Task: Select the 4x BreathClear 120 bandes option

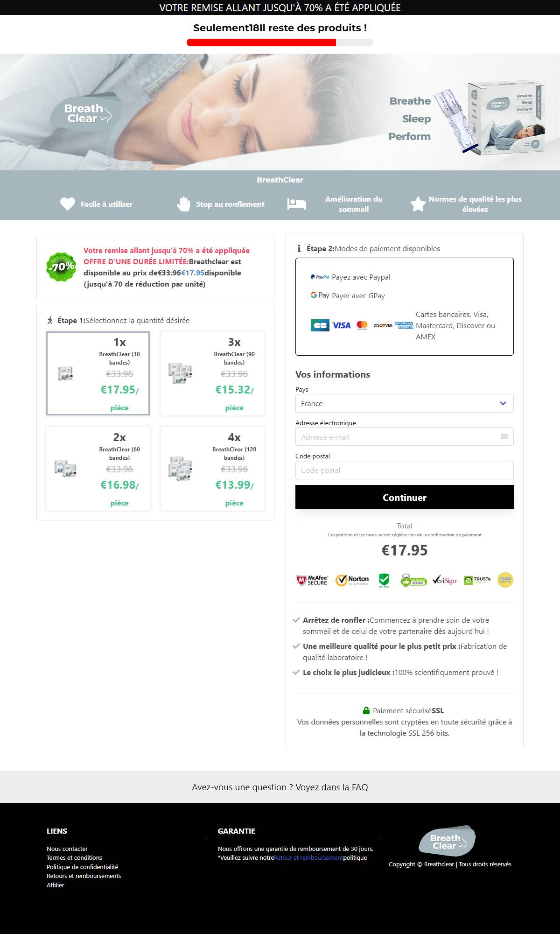Action: 213,469
